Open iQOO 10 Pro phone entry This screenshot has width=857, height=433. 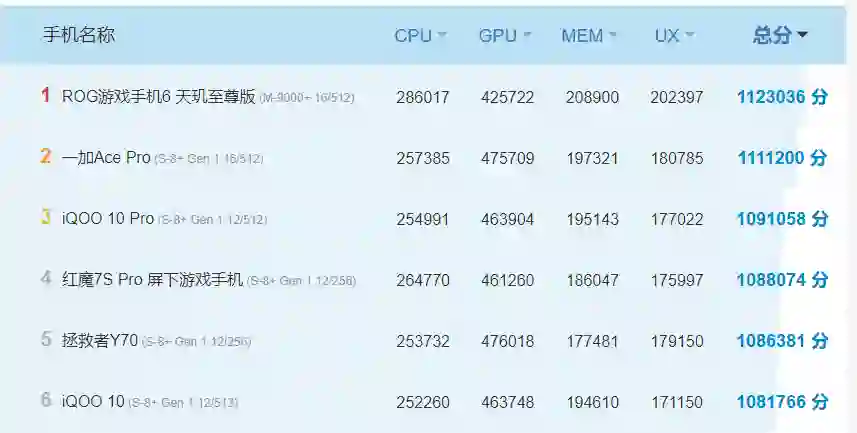[x=108, y=219]
